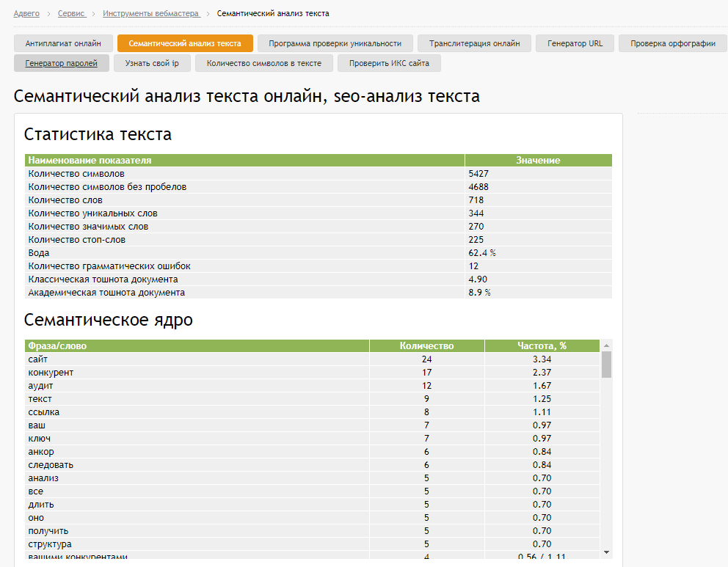The height and width of the screenshot is (567, 728).
Task: Select the value 8.9 %
Action: (x=480, y=293)
